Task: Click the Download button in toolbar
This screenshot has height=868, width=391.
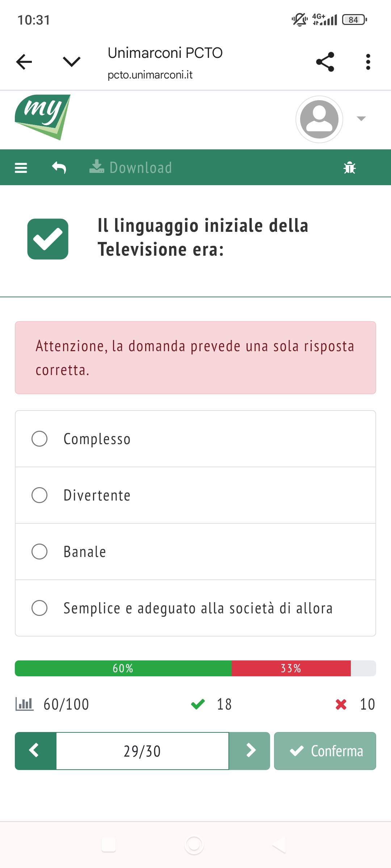Action: tap(131, 168)
